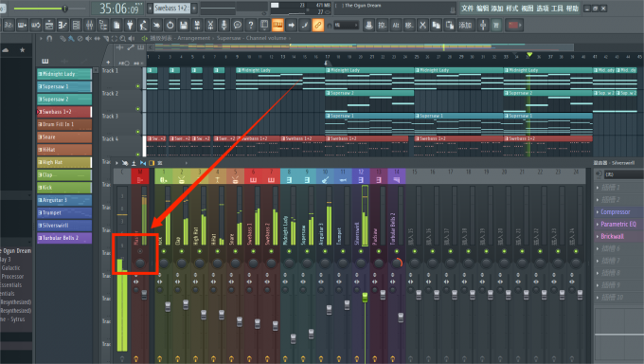644x364 pixels.
Task: Click the copy icon in right toolbar
Action: [437, 26]
